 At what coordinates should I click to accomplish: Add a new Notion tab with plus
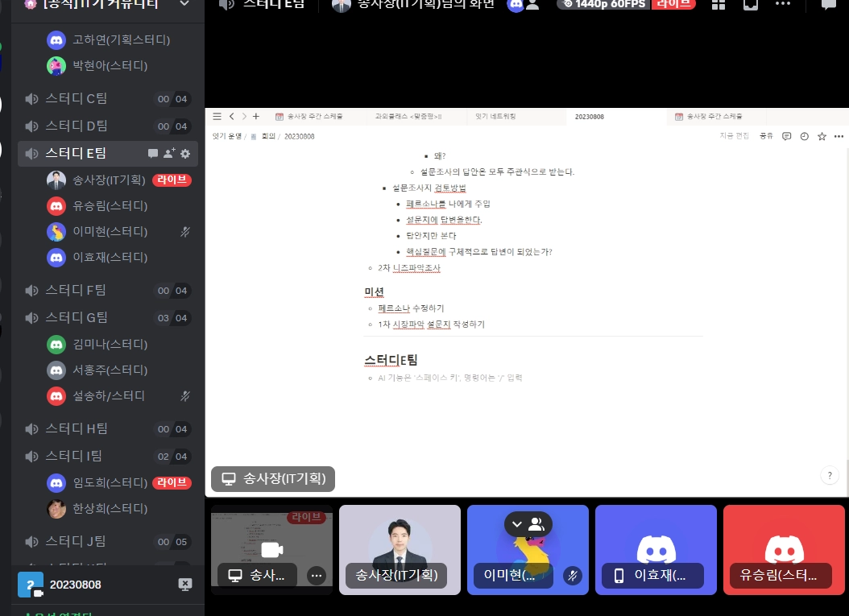click(x=256, y=117)
